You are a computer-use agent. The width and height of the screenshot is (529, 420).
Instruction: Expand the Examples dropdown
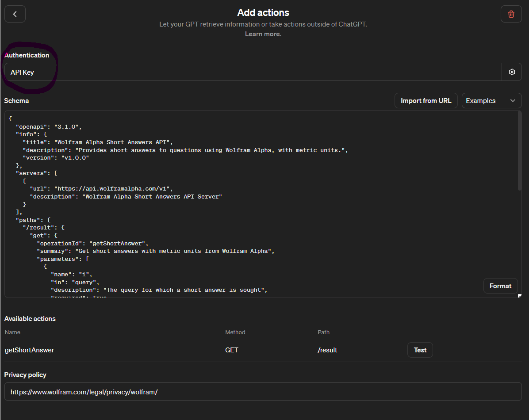[491, 100]
